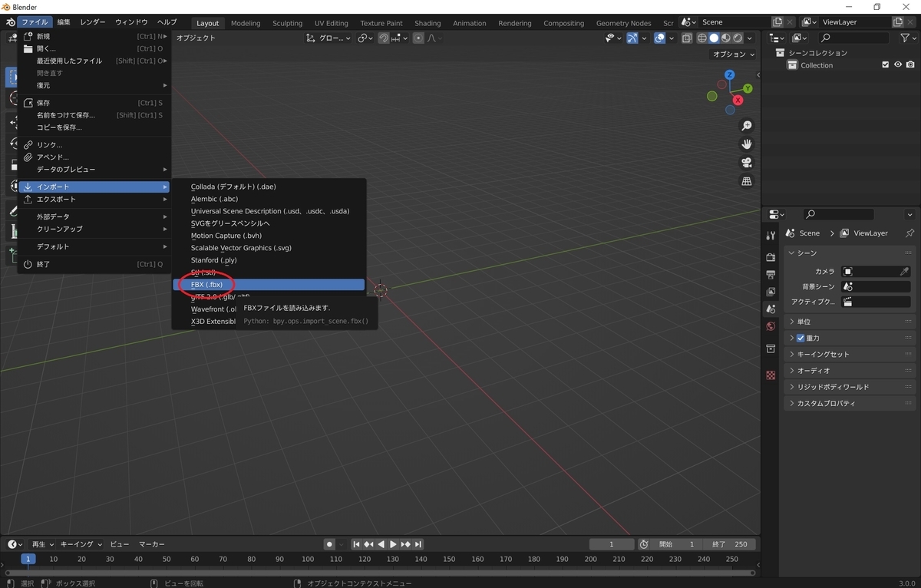Open World properties tab icon
The width and height of the screenshot is (921, 588).
[x=771, y=326]
